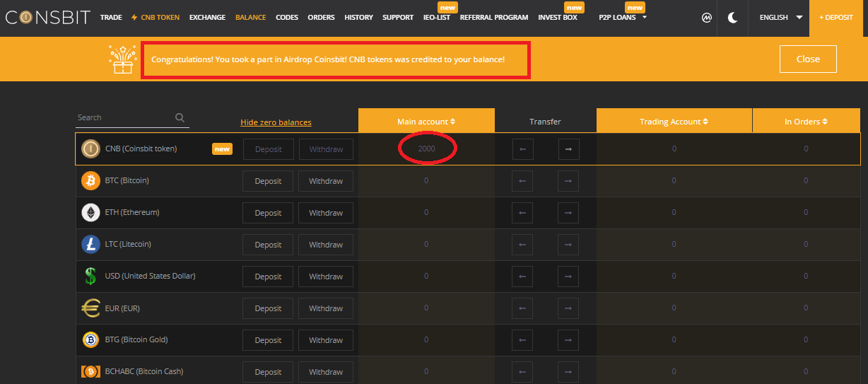Click the CNB Coinsbit token coin icon
This screenshot has width=868, height=384.
click(x=90, y=149)
